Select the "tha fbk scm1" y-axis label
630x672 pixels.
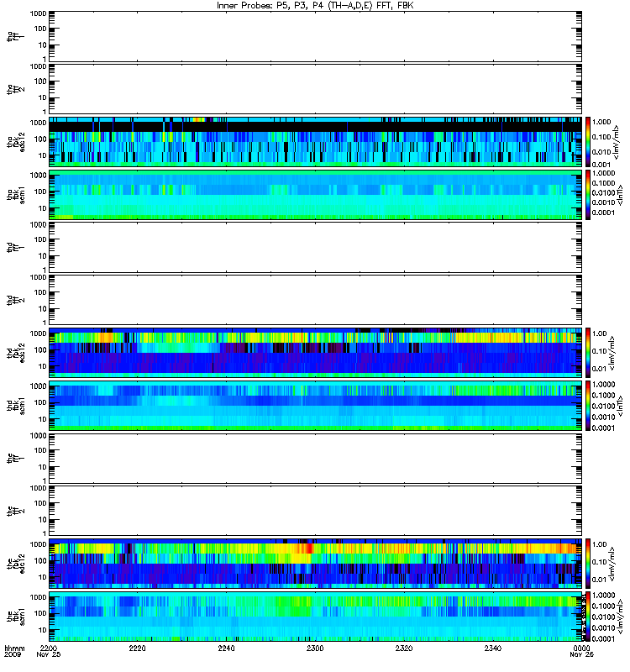pos(16,195)
